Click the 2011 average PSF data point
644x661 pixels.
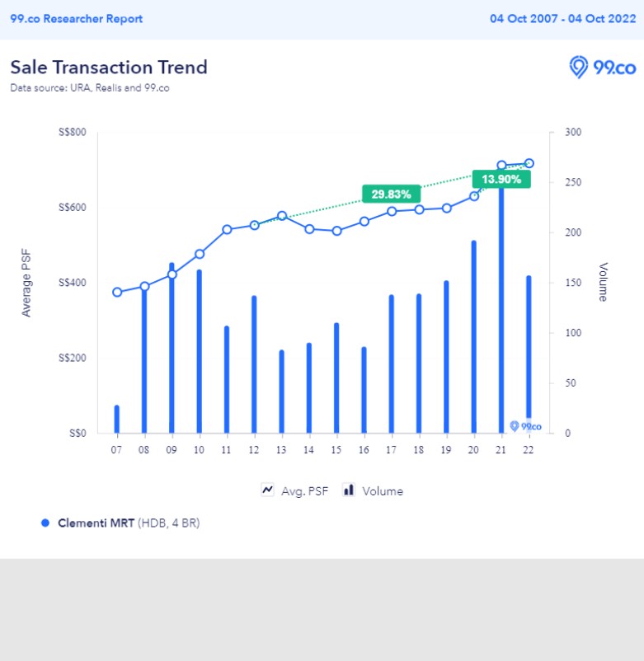click(227, 230)
